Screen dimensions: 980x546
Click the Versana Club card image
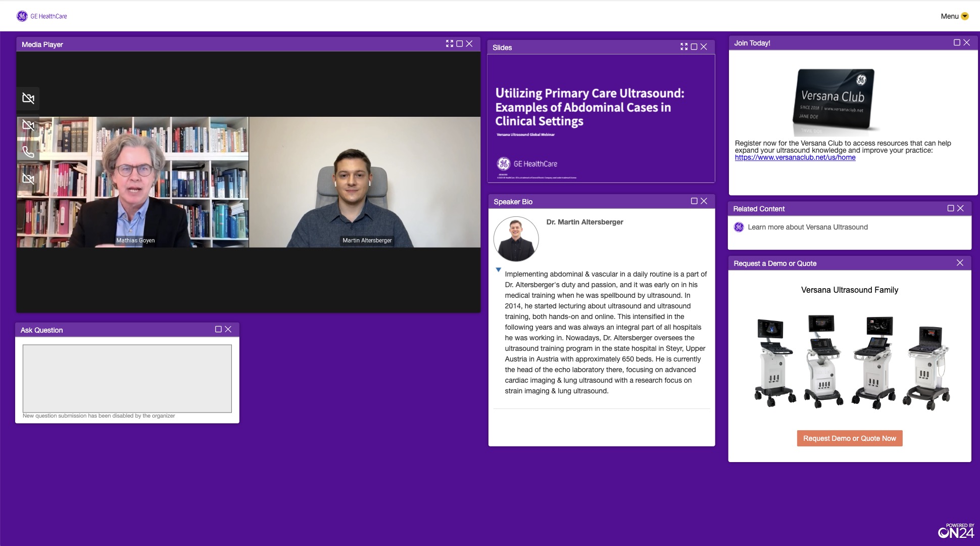(834, 102)
